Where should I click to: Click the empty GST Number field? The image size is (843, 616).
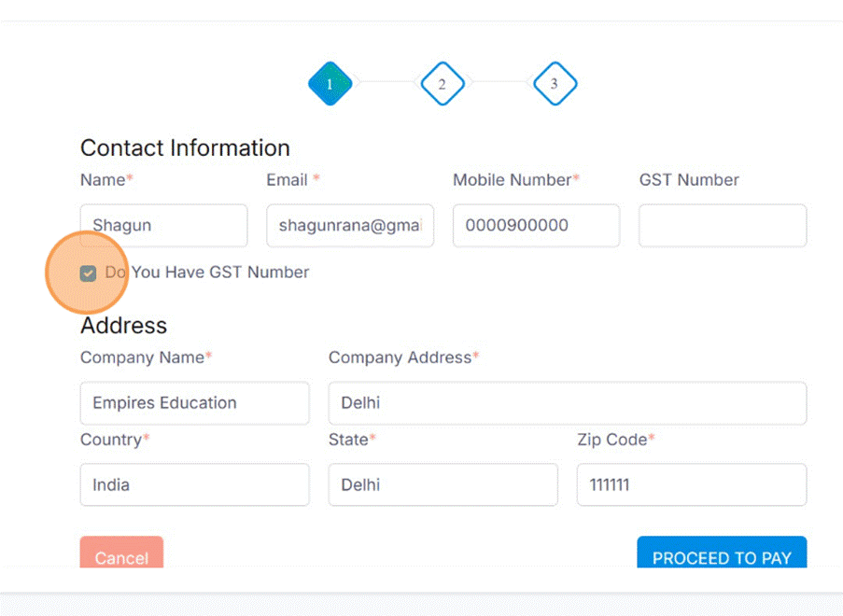point(723,226)
